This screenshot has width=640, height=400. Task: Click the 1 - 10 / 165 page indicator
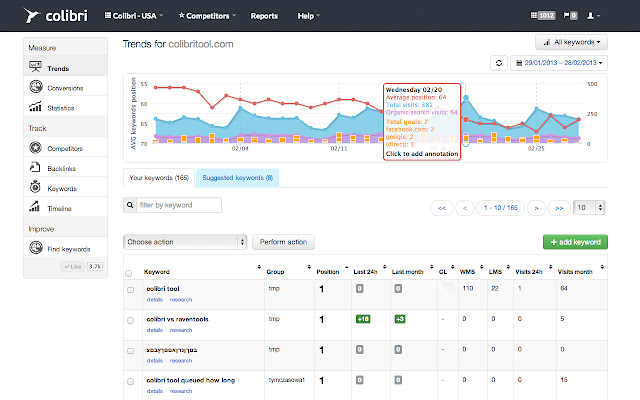tap(500, 208)
